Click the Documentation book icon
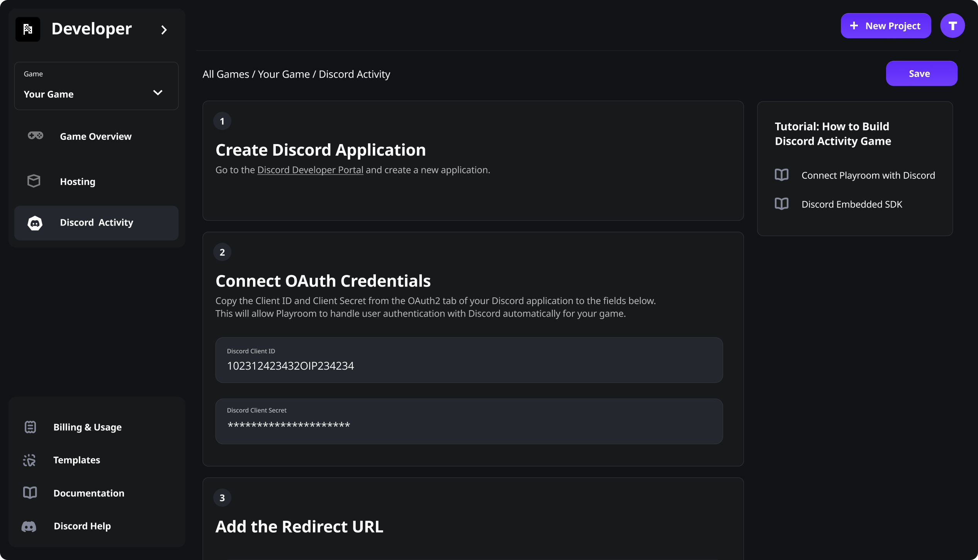 click(30, 493)
